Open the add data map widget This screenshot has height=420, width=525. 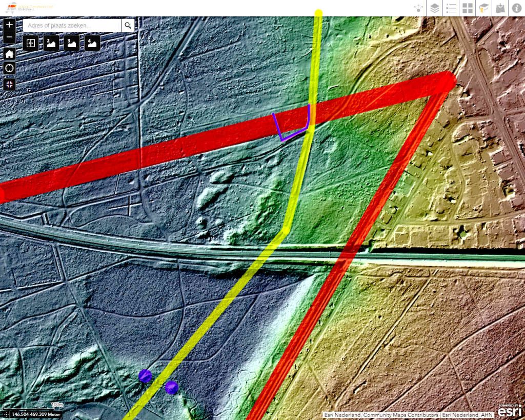(x=500, y=8)
